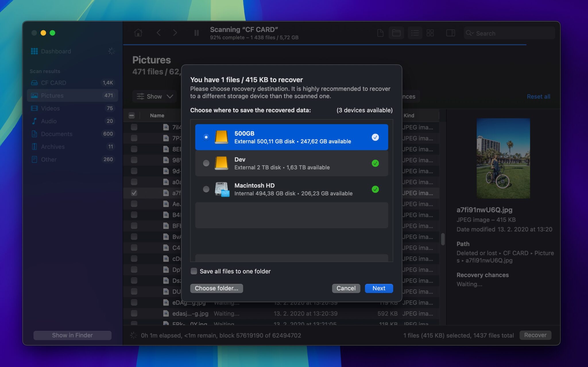Screen dimensions: 588x367
Task: Sort by the Name column header
Action: pyautogui.click(x=157, y=116)
